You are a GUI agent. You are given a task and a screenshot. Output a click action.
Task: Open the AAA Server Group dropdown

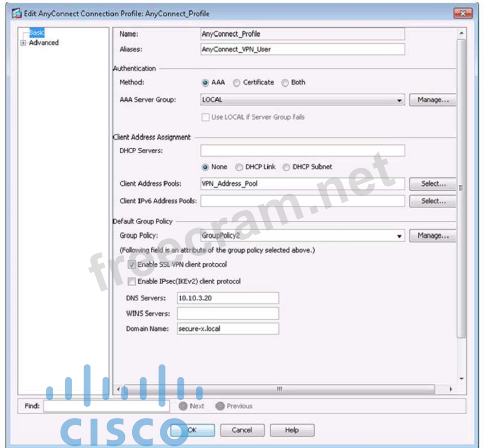[x=400, y=100]
